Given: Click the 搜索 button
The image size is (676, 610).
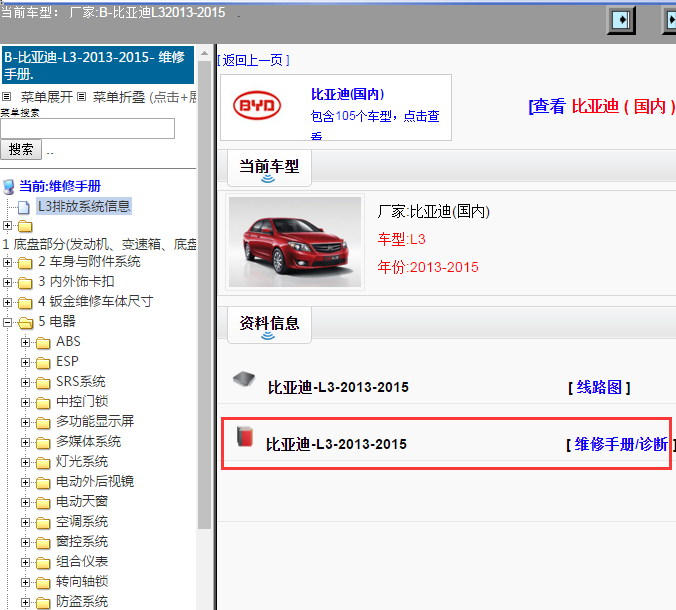Looking at the screenshot, I should (21, 150).
